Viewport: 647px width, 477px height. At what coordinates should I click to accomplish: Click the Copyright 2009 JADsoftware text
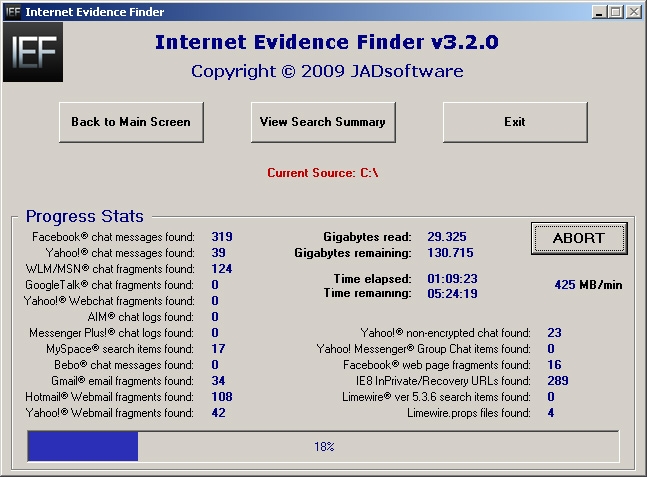327,71
